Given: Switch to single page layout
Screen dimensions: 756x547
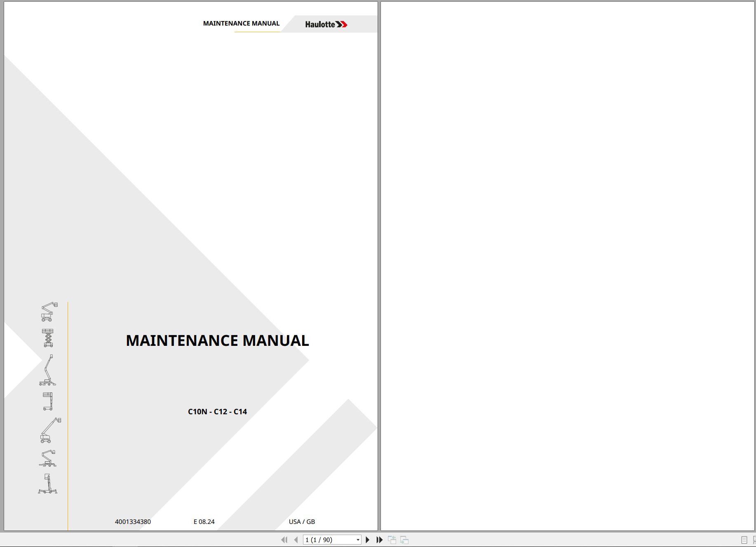Looking at the screenshot, I should pyautogui.click(x=744, y=540).
